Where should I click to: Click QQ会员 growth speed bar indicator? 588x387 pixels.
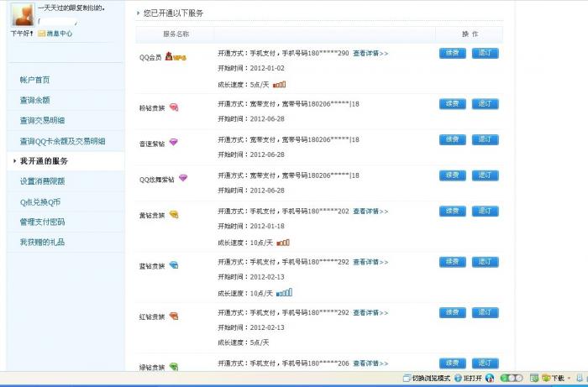coord(280,84)
